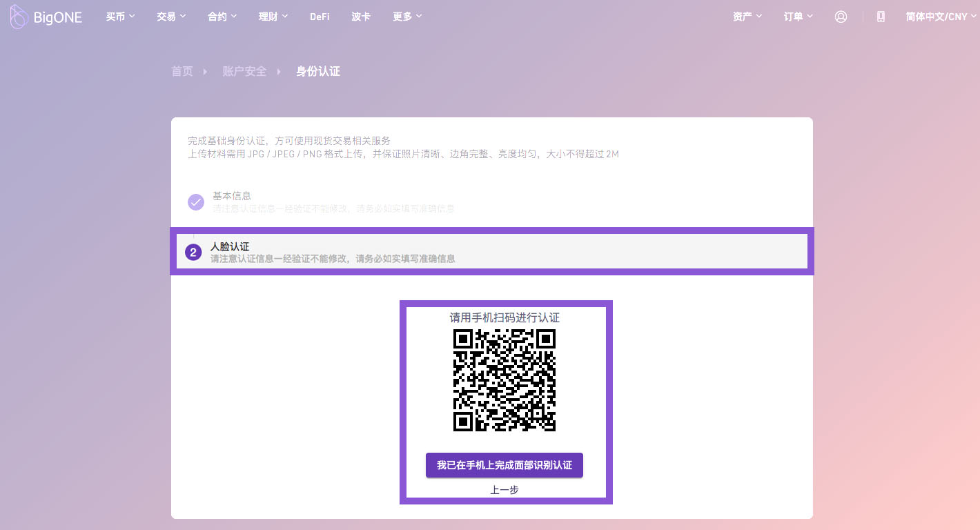Click 我已在手机上完成面部识别认证 button

click(x=504, y=465)
